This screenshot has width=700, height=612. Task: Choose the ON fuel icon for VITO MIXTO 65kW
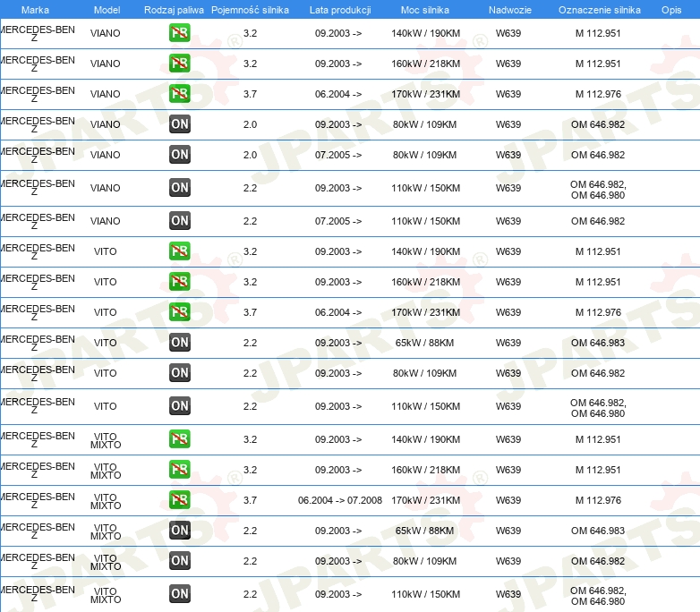coord(179,531)
